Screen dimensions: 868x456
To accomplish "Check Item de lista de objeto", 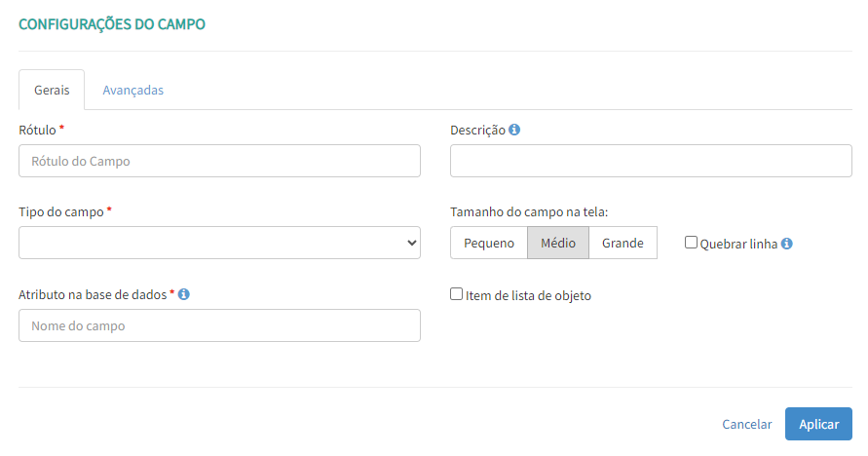I will (456, 294).
